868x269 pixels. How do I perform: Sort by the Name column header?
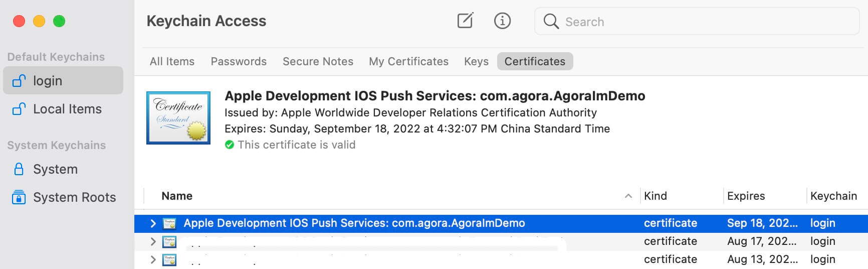tap(177, 196)
